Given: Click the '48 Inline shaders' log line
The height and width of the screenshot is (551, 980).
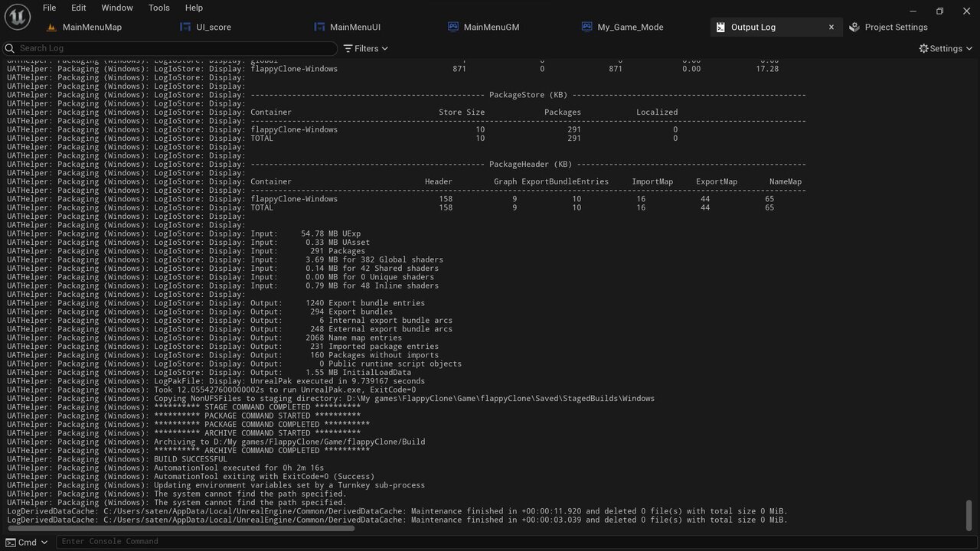Looking at the screenshot, I should 223,285.
